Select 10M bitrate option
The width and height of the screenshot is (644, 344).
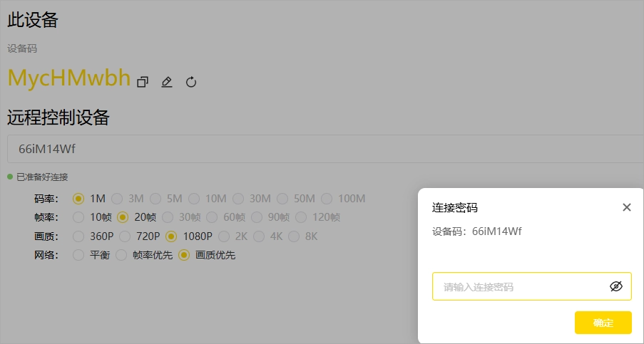pyautogui.click(x=194, y=199)
